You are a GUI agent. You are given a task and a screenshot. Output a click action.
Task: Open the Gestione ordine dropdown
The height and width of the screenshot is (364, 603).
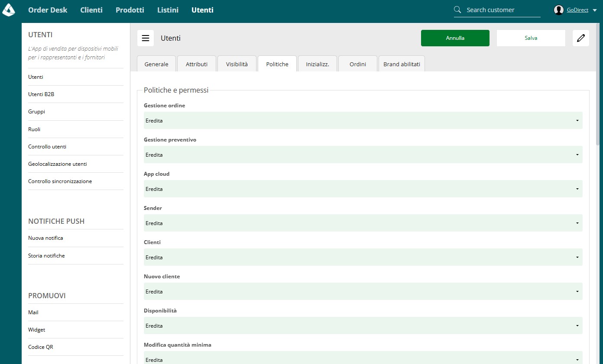(363, 120)
